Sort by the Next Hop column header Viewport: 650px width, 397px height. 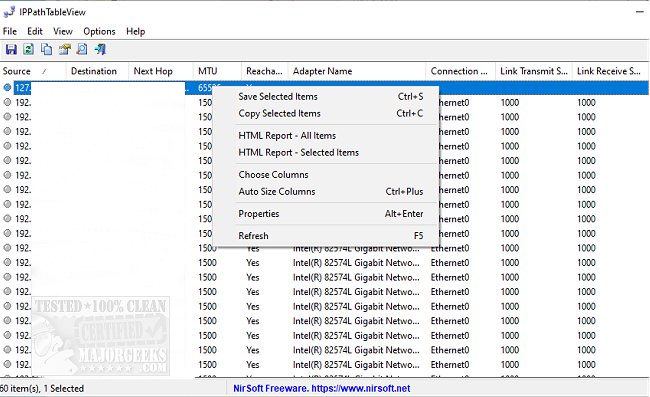coord(161,71)
